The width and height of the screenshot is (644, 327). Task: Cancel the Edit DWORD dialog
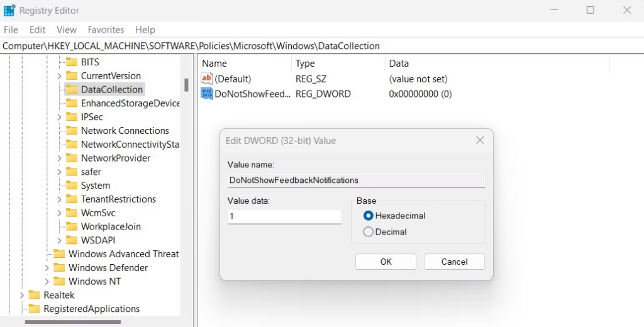(x=454, y=262)
